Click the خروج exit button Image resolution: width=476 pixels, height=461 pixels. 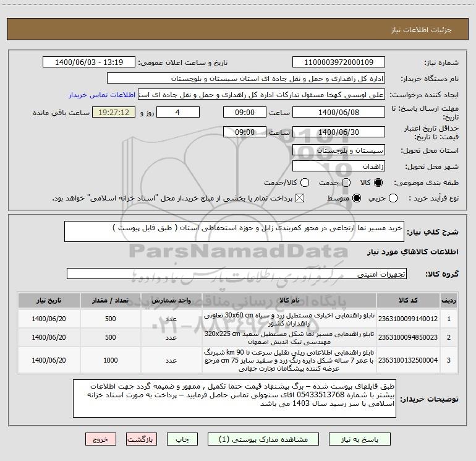point(101,439)
